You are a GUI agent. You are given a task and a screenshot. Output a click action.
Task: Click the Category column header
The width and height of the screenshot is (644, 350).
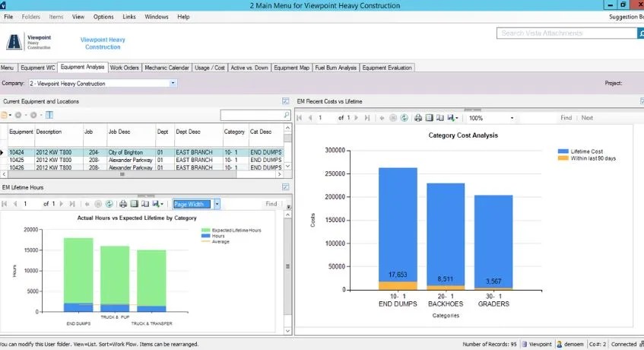pos(234,132)
